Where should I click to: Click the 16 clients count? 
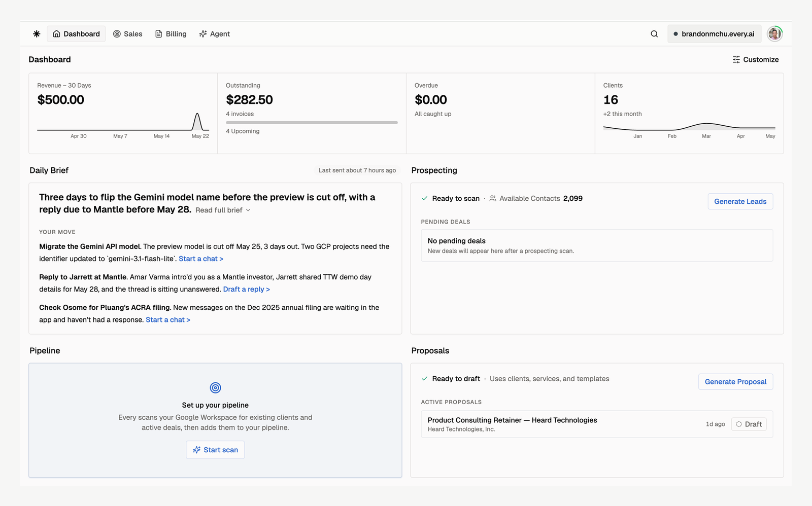611,100
